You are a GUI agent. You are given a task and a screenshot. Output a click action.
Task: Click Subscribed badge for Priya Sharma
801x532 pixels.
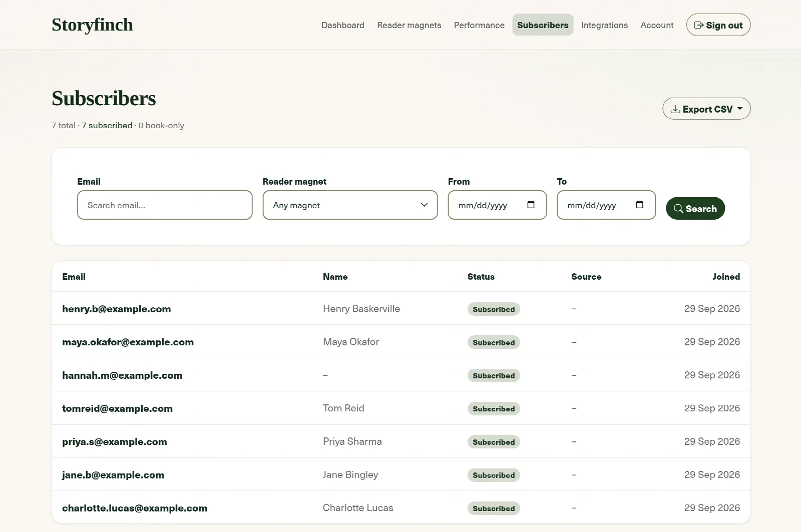point(494,442)
